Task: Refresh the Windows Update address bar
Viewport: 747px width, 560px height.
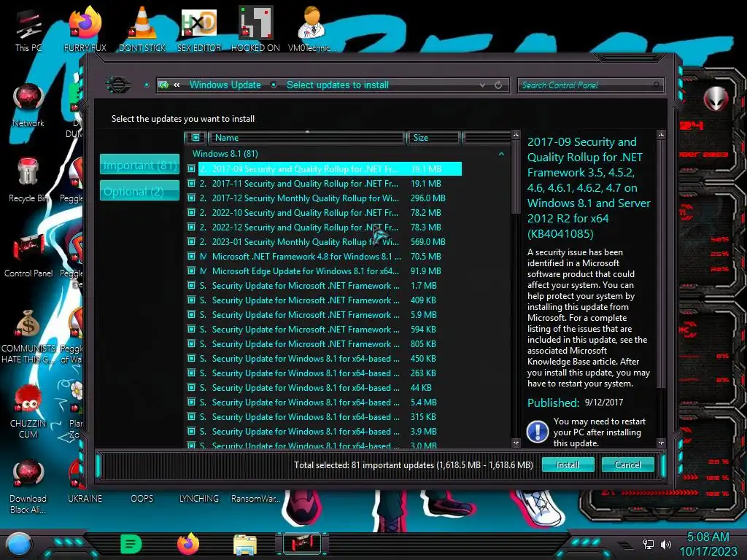Action: 498,85
